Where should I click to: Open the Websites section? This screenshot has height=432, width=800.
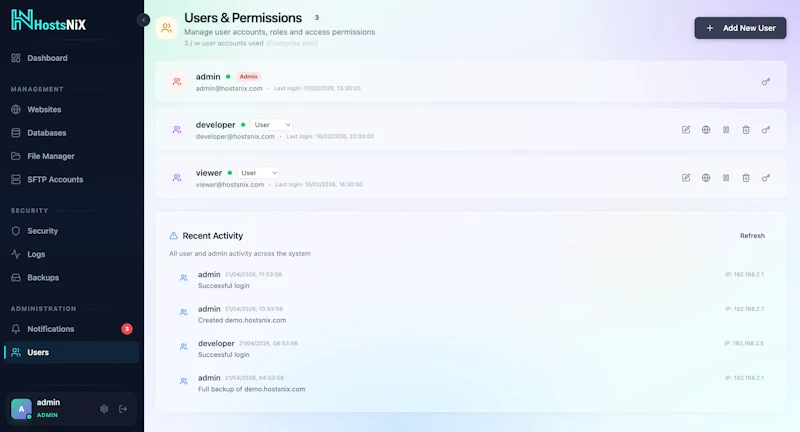pyautogui.click(x=71, y=110)
